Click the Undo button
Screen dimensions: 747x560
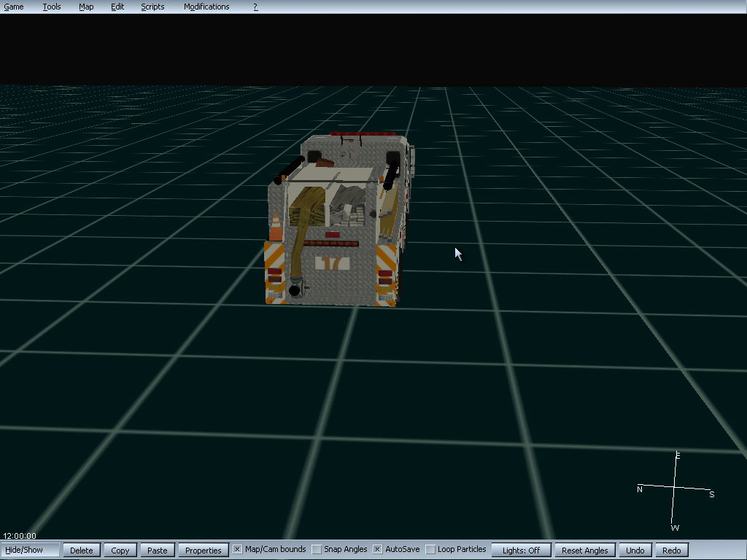point(635,550)
